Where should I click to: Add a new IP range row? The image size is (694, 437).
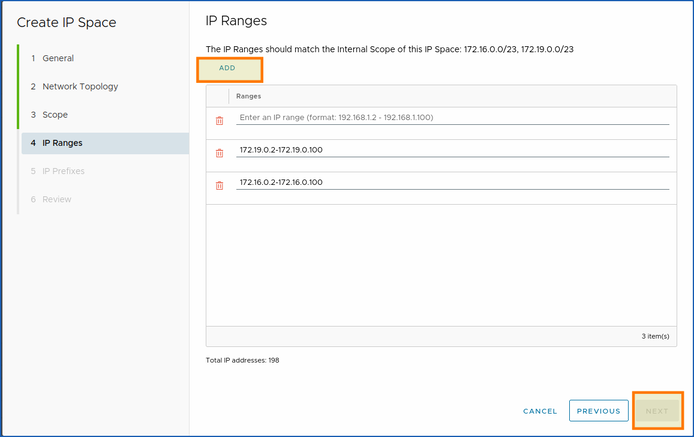click(229, 70)
